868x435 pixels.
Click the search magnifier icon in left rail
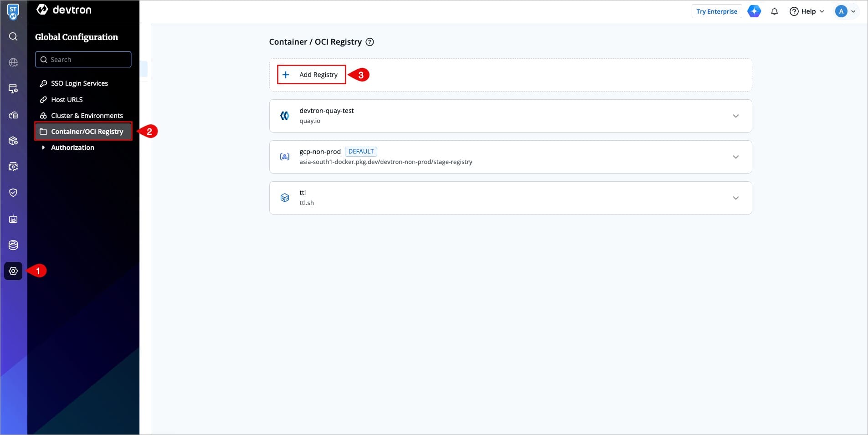pos(13,36)
